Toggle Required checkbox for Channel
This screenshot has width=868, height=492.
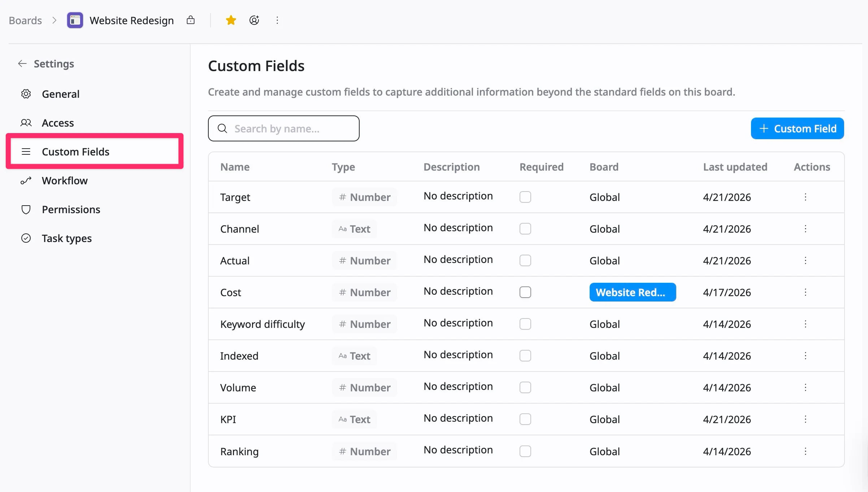525,229
